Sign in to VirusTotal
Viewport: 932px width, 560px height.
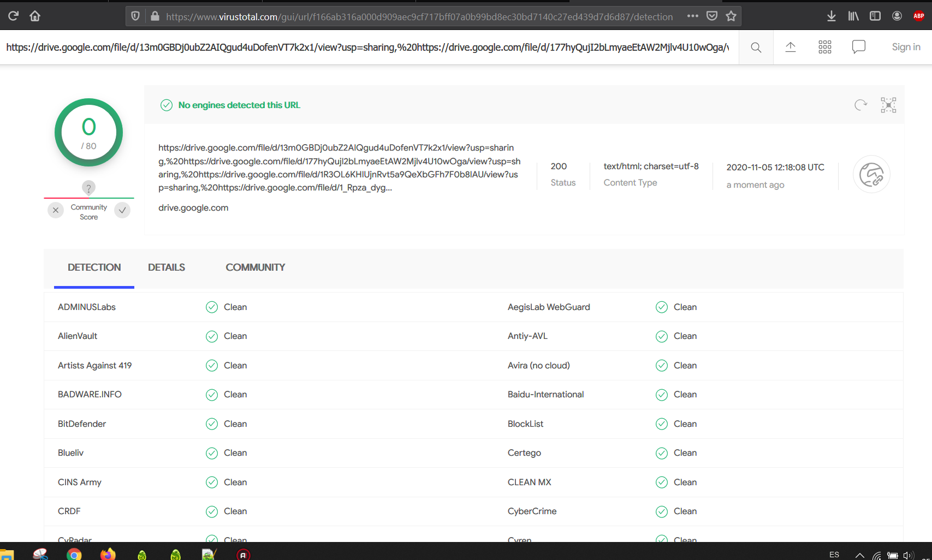pyautogui.click(x=906, y=47)
